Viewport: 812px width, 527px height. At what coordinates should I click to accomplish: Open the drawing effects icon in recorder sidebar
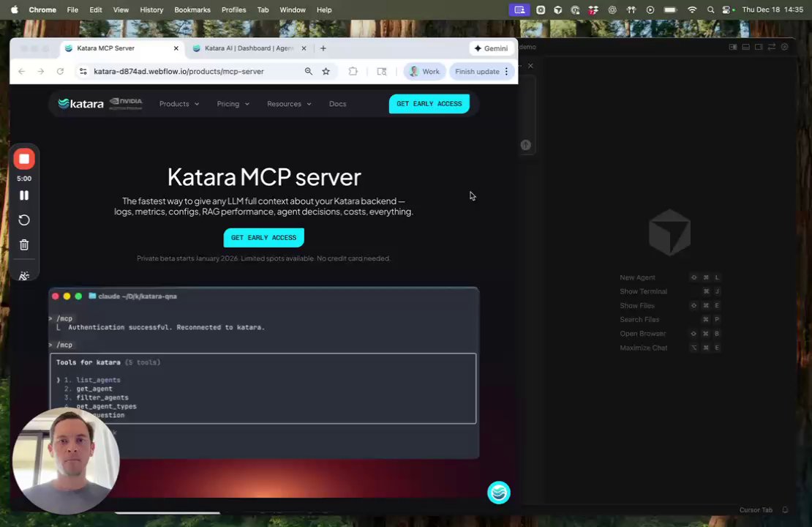24,276
